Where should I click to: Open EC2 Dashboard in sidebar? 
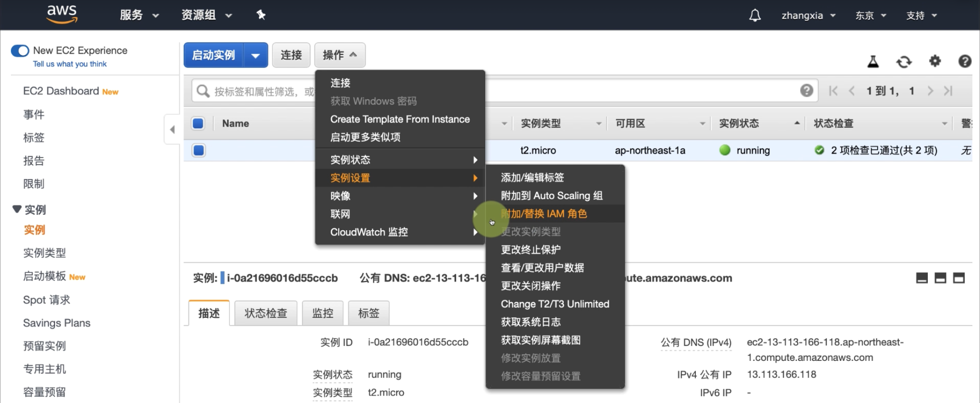point(61,91)
